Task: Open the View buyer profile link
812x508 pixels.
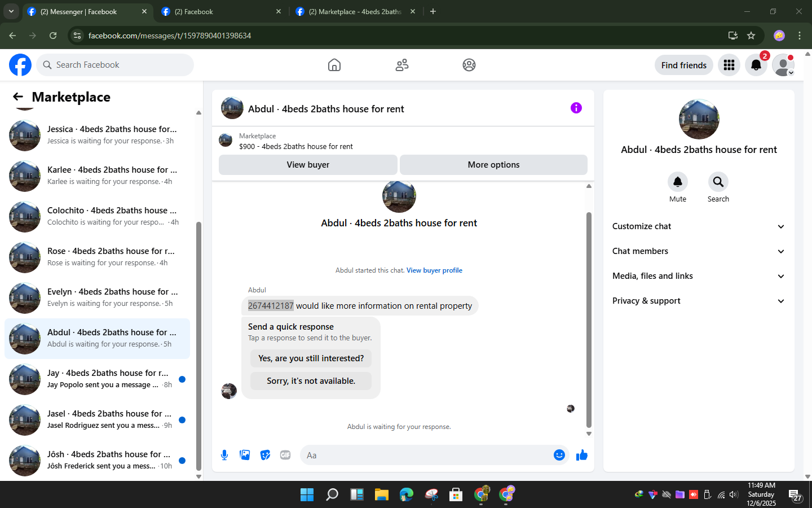Action: 434,270
